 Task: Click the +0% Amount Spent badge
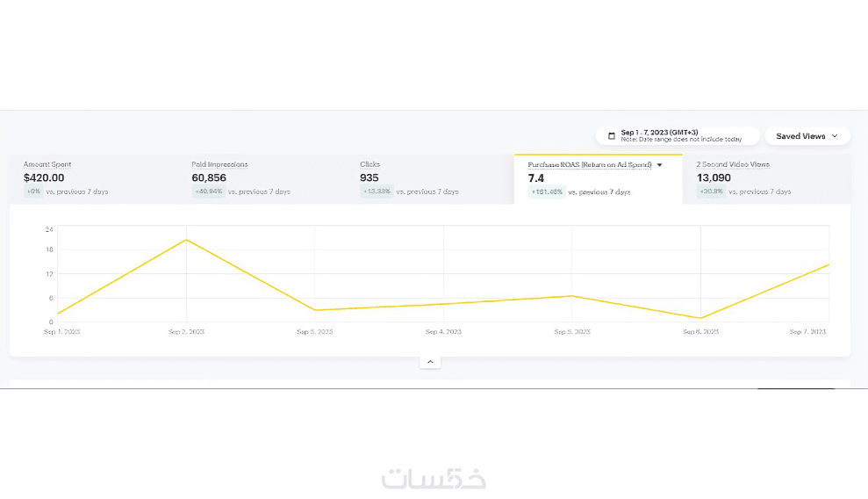click(33, 192)
